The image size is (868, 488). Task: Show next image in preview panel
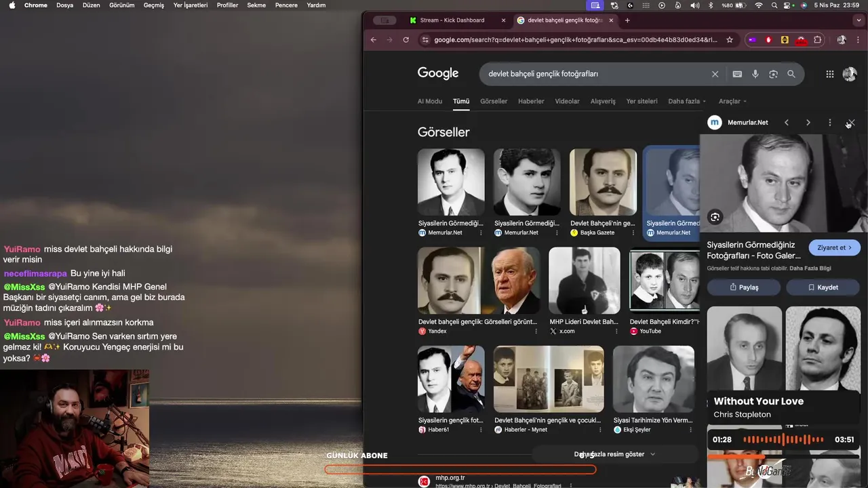808,123
